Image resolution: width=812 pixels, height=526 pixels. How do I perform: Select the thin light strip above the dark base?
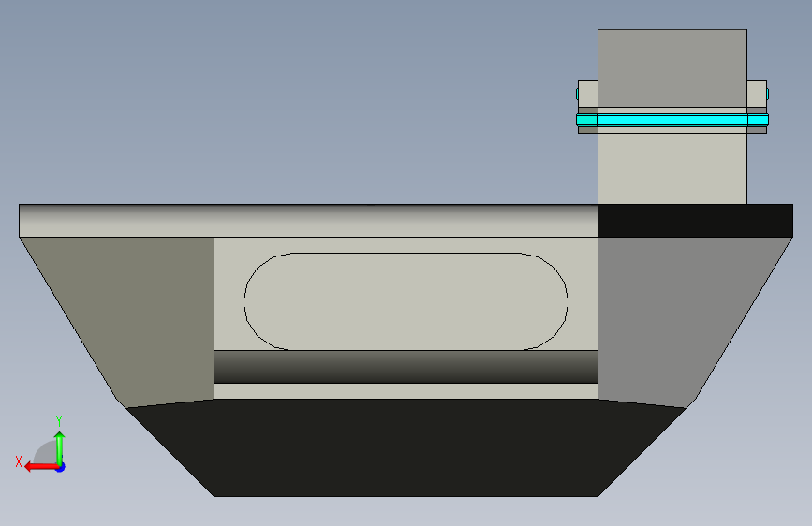click(x=406, y=391)
